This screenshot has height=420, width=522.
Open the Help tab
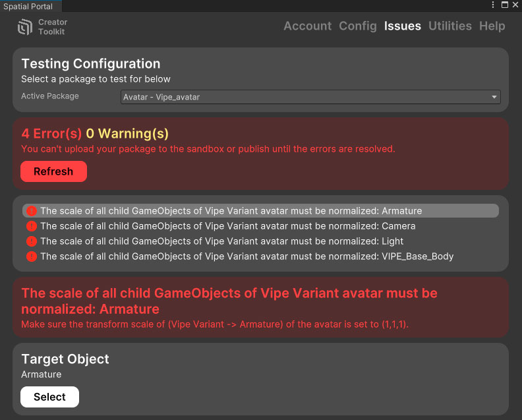(x=492, y=26)
